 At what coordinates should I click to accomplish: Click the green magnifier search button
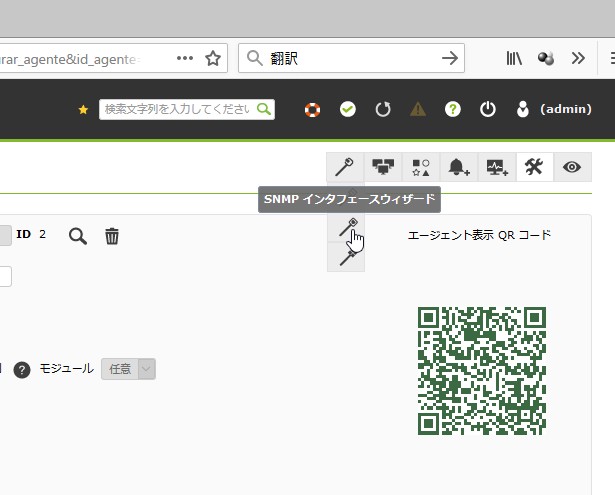tap(264, 109)
